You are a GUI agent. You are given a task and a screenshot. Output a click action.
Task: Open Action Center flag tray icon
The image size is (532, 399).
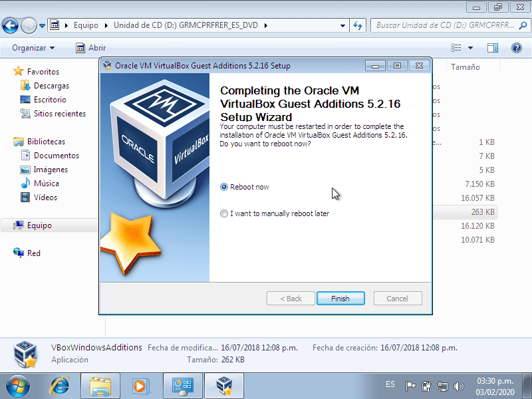410,386
